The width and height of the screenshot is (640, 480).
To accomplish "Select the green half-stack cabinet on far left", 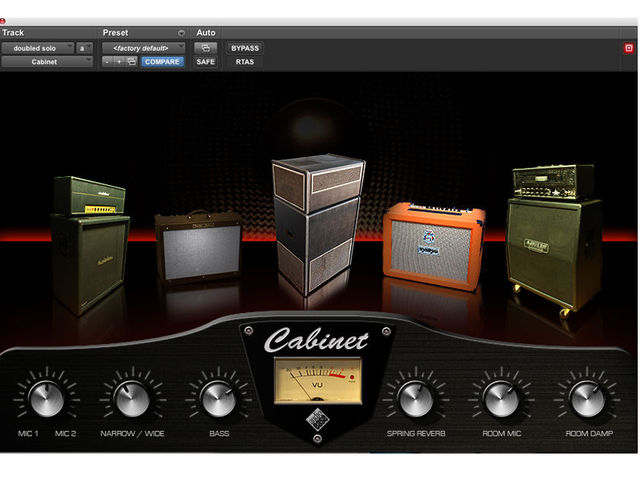I will 90,245.
